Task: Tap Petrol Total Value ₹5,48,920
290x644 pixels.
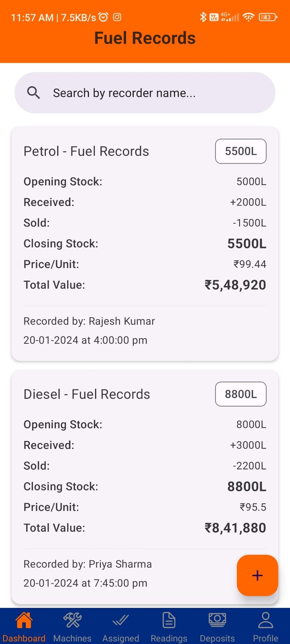Action: [235, 285]
